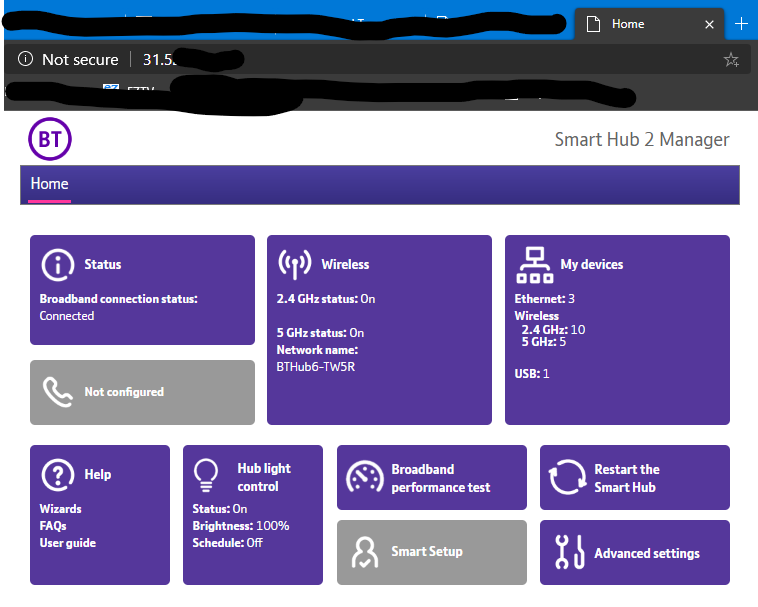Click the broadband speedometer icon
The height and width of the screenshot is (607, 758).
click(364, 477)
